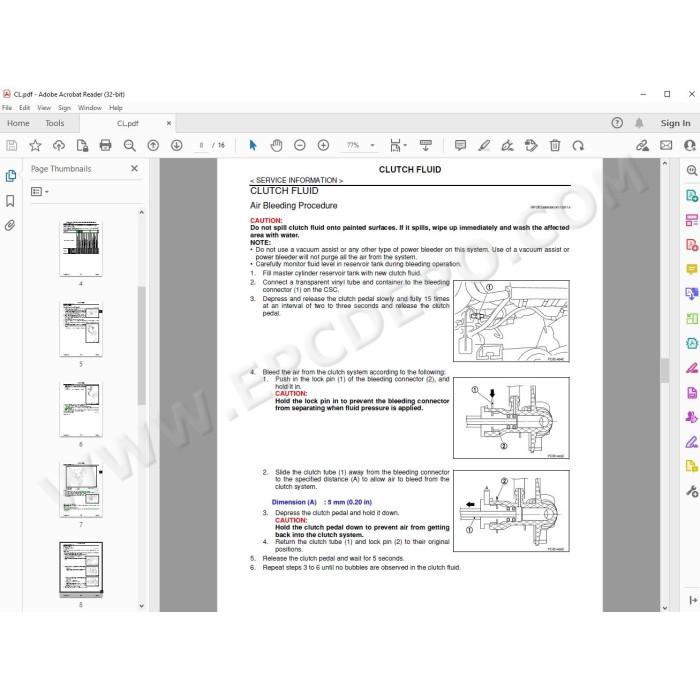700x700 pixels.
Task: Zoom in with plus icon
Action: tap(323, 146)
